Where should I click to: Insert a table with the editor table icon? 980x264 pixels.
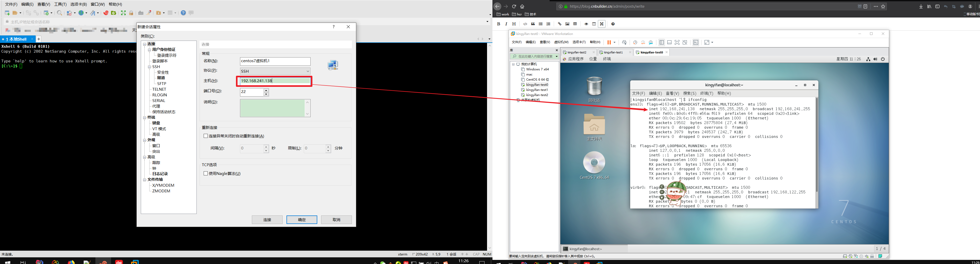[575, 24]
